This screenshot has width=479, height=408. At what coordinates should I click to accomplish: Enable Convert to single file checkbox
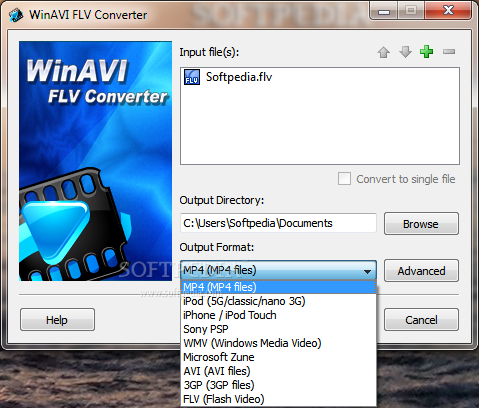[x=344, y=179]
